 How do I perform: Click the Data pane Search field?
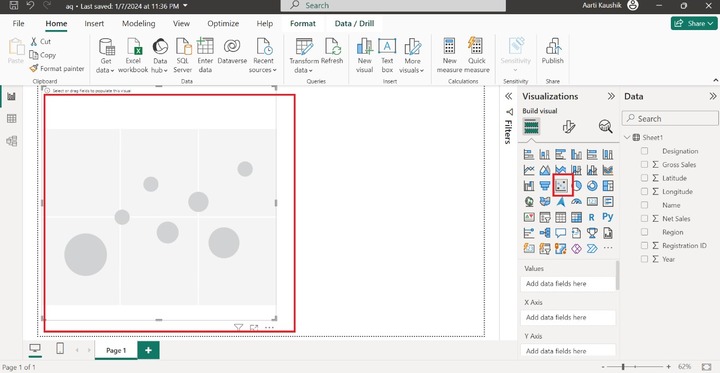click(x=670, y=119)
